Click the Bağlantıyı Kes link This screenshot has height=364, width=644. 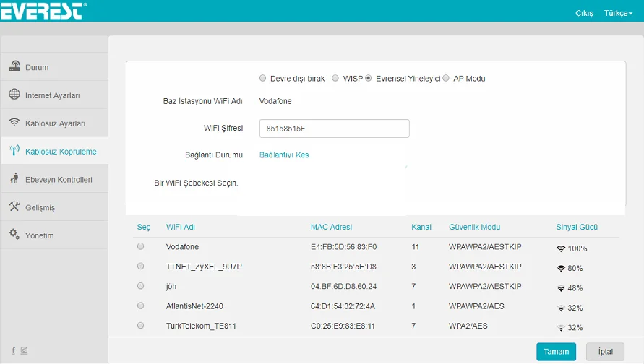pos(284,155)
